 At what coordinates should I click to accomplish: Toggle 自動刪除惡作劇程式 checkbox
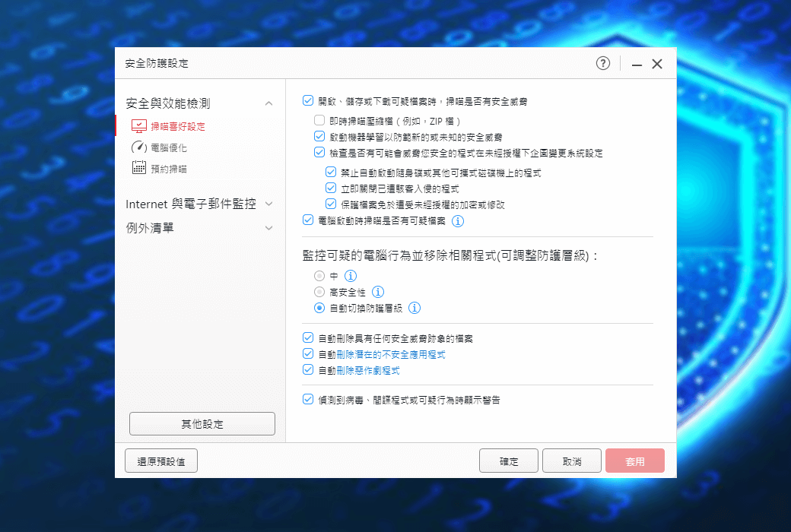point(308,369)
